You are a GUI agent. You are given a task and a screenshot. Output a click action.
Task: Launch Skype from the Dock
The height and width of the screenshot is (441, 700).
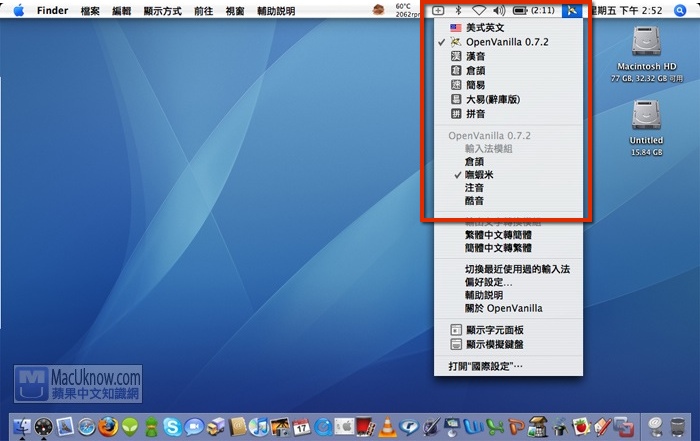(x=172, y=427)
